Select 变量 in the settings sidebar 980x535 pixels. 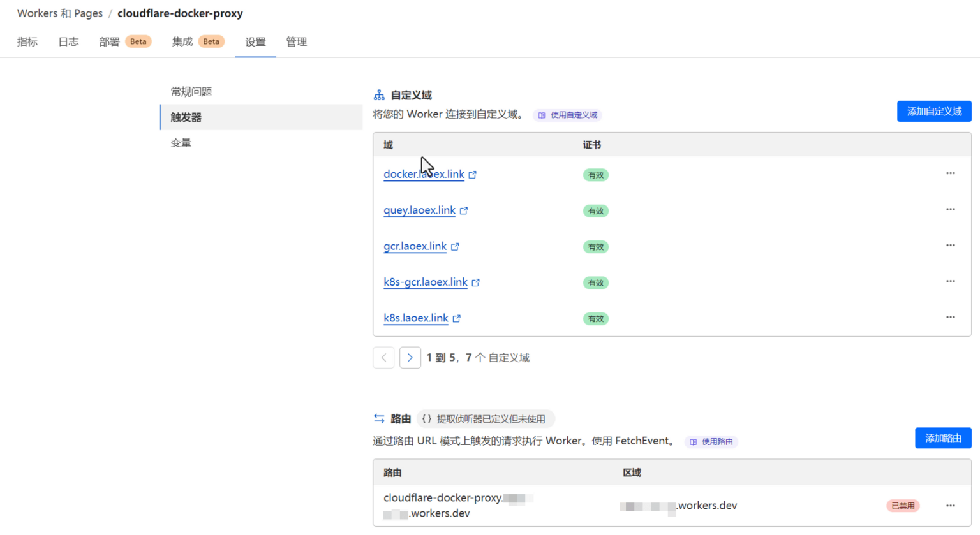tap(181, 142)
